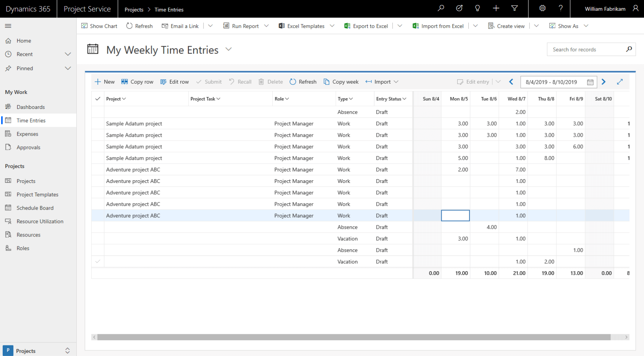Click Create view

pyautogui.click(x=506, y=26)
